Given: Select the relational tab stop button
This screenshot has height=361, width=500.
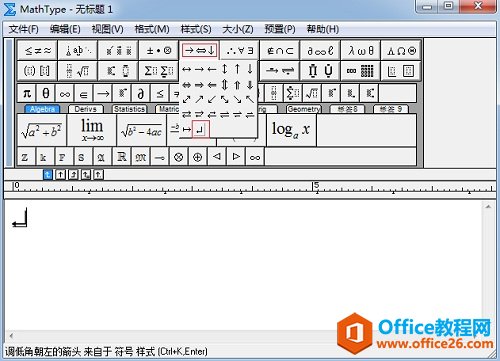Looking at the screenshot, I should (x=86, y=174).
